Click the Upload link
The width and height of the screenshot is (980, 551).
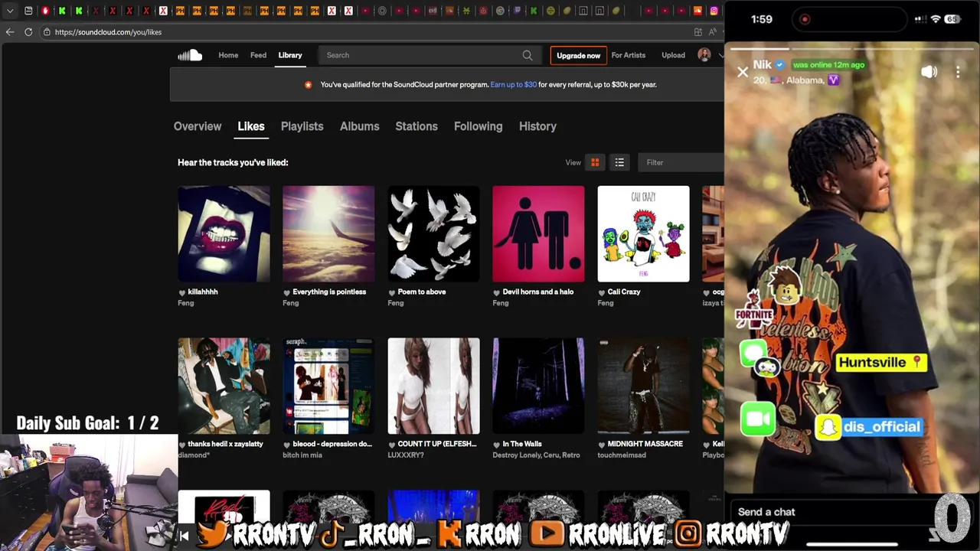tap(673, 55)
